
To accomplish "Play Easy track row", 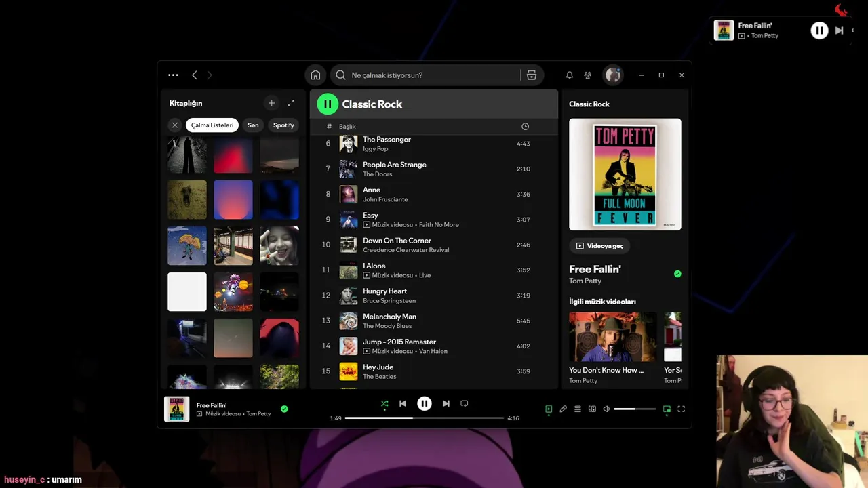I will point(434,220).
